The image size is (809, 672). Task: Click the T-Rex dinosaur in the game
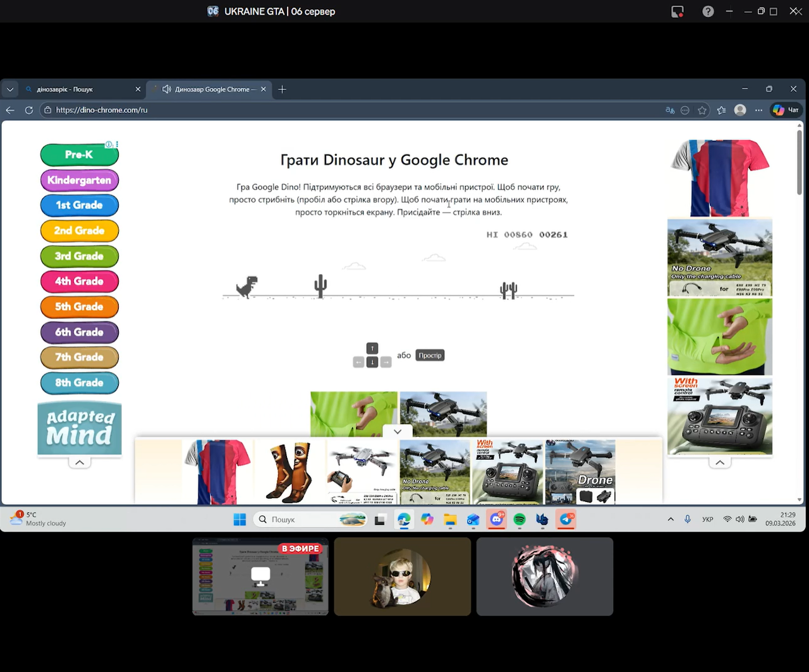click(247, 287)
